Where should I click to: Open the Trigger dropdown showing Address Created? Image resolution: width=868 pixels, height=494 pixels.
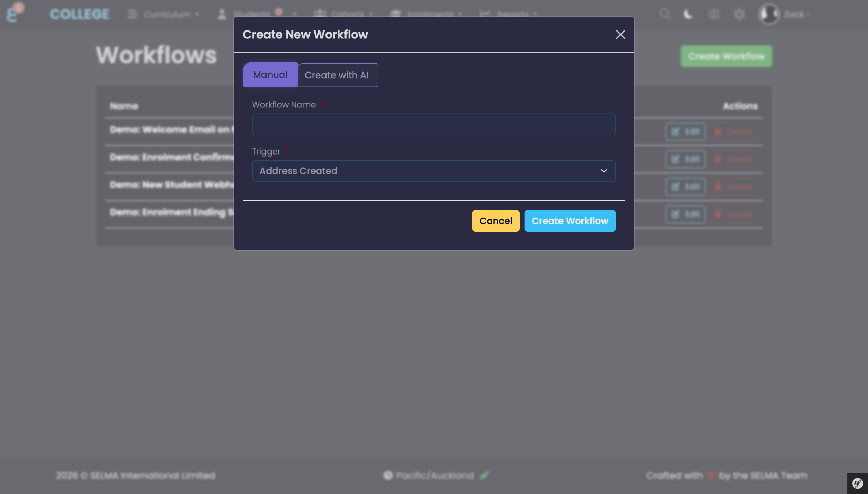[433, 171]
